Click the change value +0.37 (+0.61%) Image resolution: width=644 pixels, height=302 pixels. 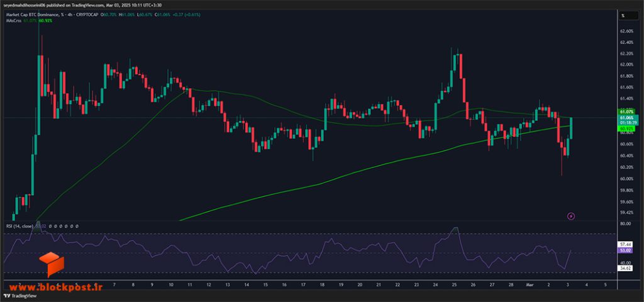click(x=185, y=14)
